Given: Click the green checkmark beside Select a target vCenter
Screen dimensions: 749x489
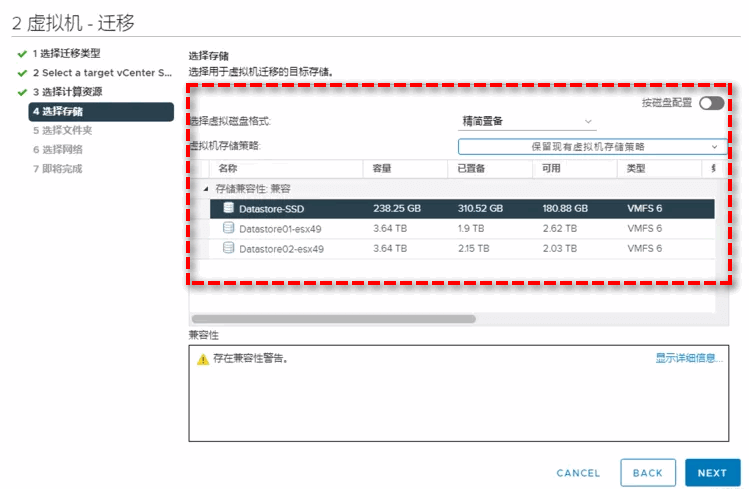Looking at the screenshot, I should pyautogui.click(x=22, y=73).
